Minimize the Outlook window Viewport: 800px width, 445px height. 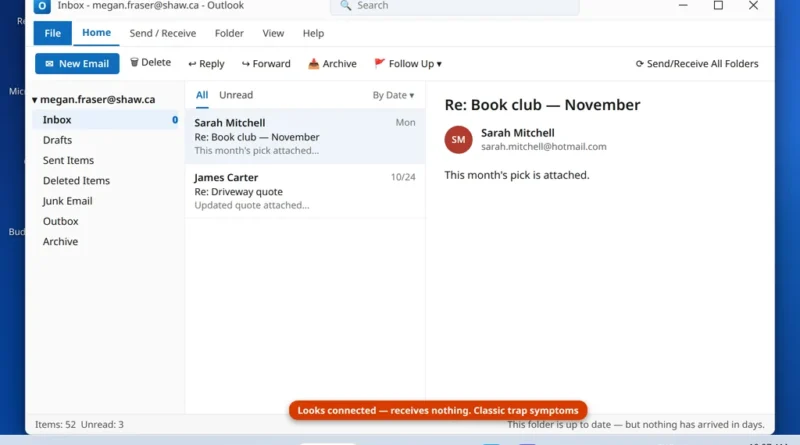683,6
